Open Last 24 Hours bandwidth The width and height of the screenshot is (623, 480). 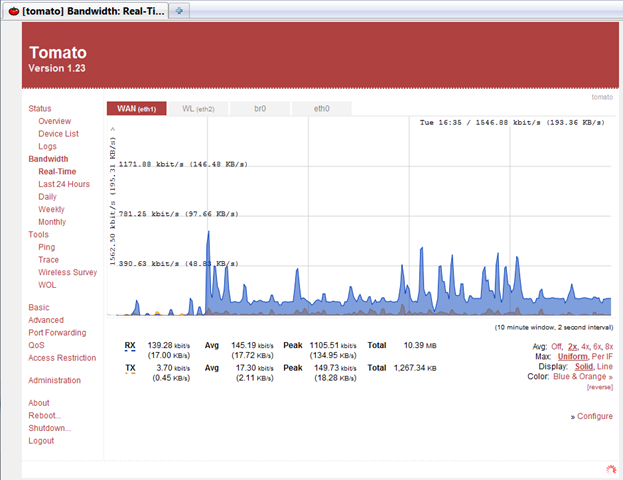click(64, 184)
